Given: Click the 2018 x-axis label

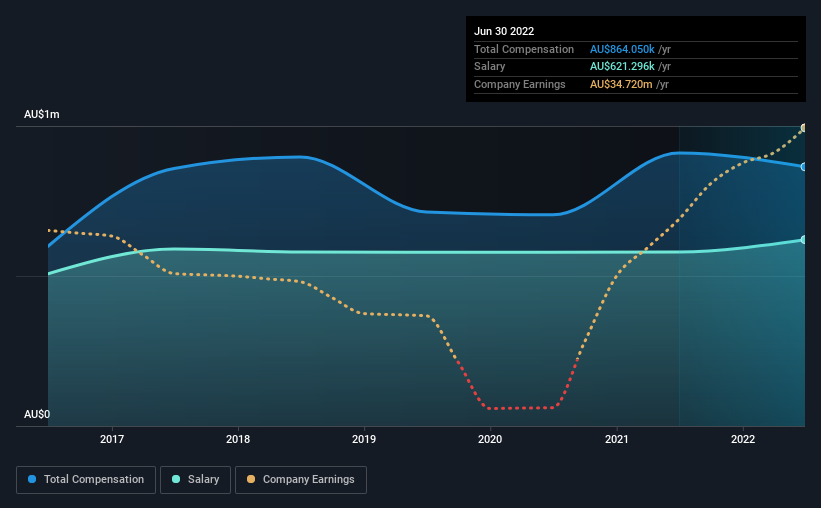Looking at the screenshot, I should (238, 439).
